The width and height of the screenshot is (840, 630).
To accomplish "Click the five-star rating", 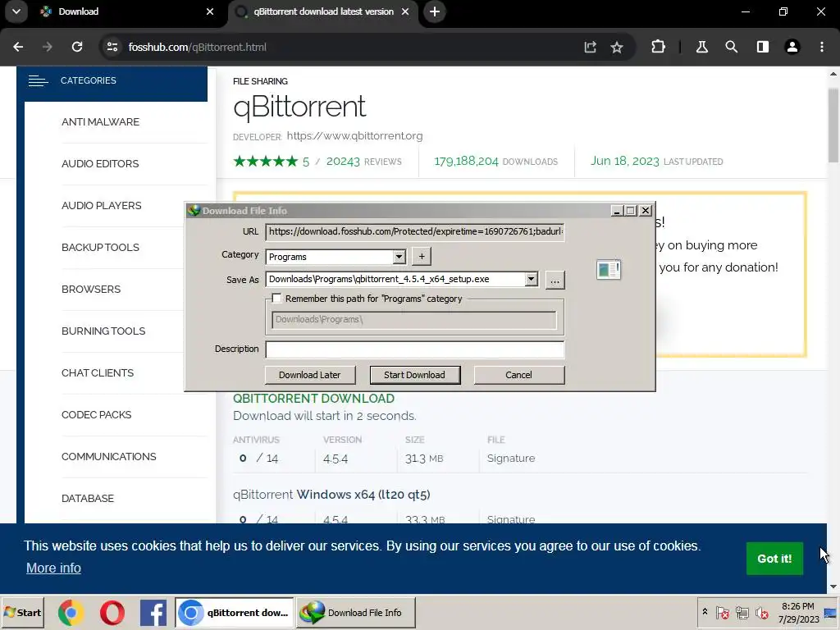I will pyautogui.click(x=265, y=162).
